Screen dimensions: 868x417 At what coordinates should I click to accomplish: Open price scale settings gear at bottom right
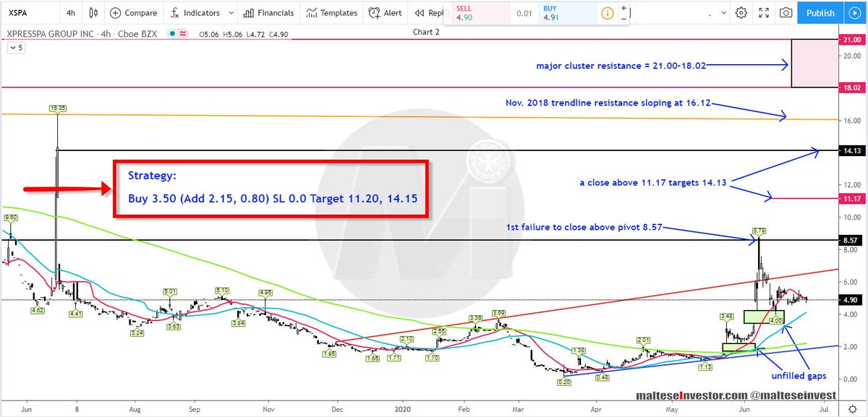(851, 408)
